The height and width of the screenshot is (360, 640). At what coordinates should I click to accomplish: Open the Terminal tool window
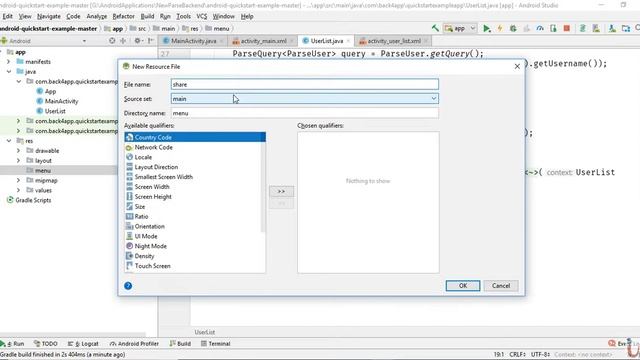(x=216, y=344)
